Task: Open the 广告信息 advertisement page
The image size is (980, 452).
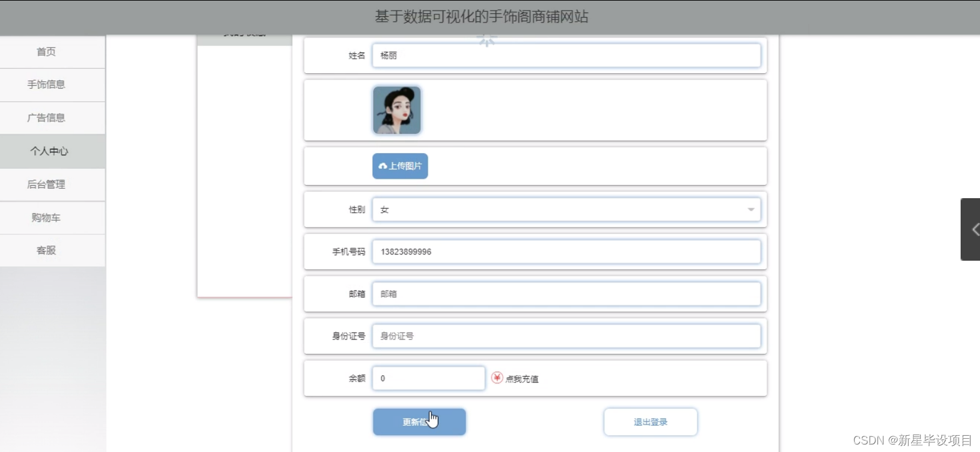Action: pos(45,118)
